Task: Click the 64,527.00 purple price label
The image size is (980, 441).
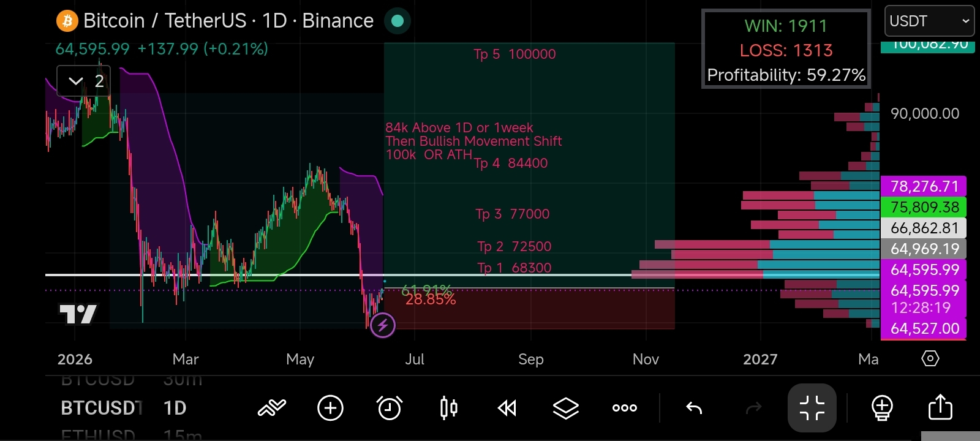Action: [x=924, y=328]
